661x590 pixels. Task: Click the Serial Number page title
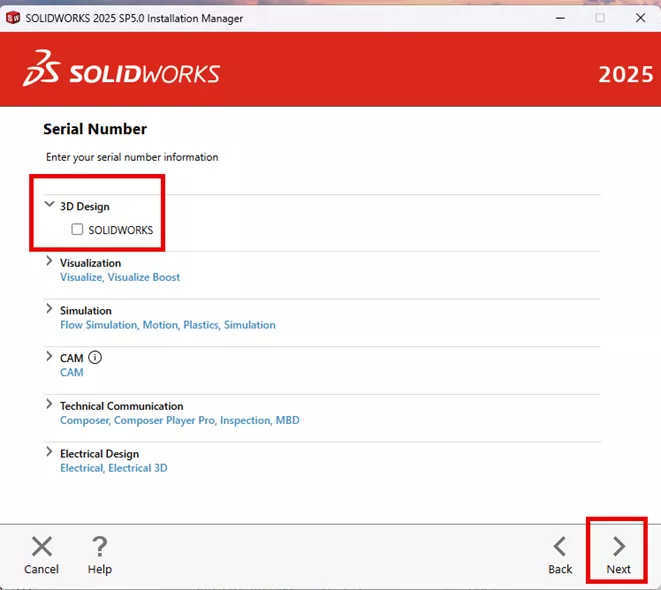(x=95, y=129)
